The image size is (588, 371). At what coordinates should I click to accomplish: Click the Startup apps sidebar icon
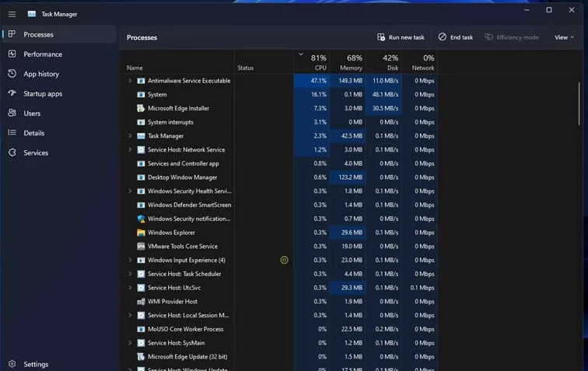12,93
